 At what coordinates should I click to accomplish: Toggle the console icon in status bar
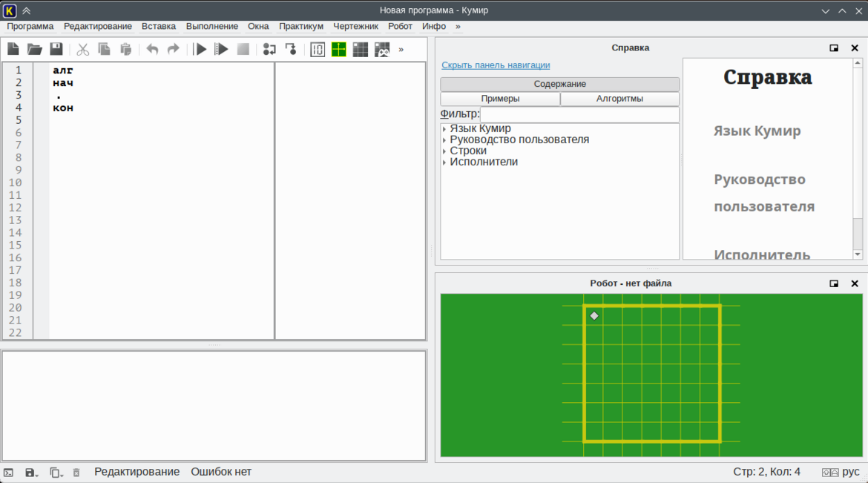pyautogui.click(x=8, y=473)
